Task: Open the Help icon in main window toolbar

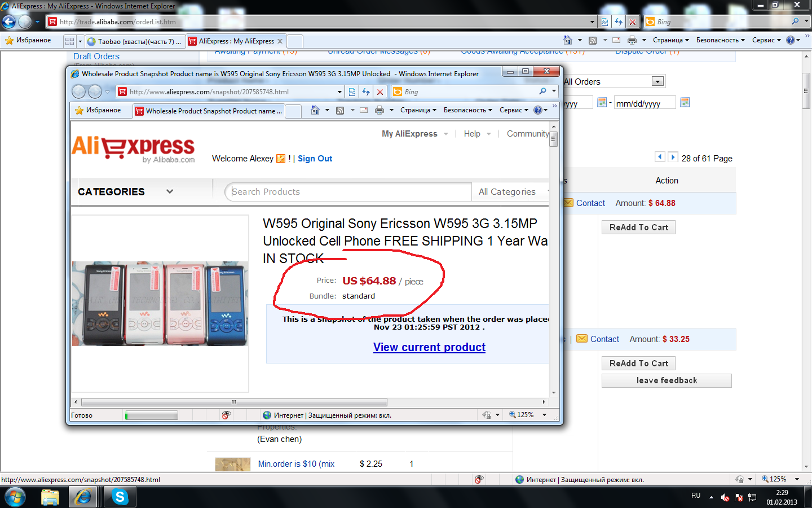Action: [791, 40]
